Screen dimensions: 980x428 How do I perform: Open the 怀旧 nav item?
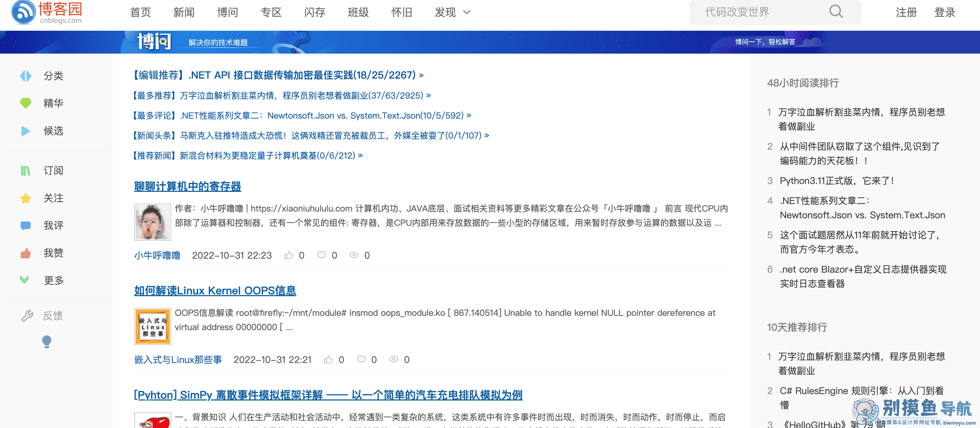point(402,12)
